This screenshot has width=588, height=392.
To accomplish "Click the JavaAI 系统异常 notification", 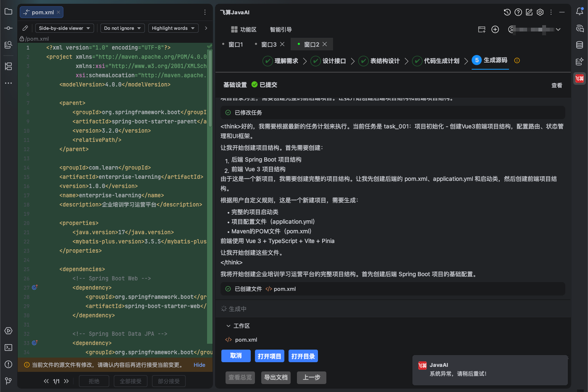I will pos(490,369).
